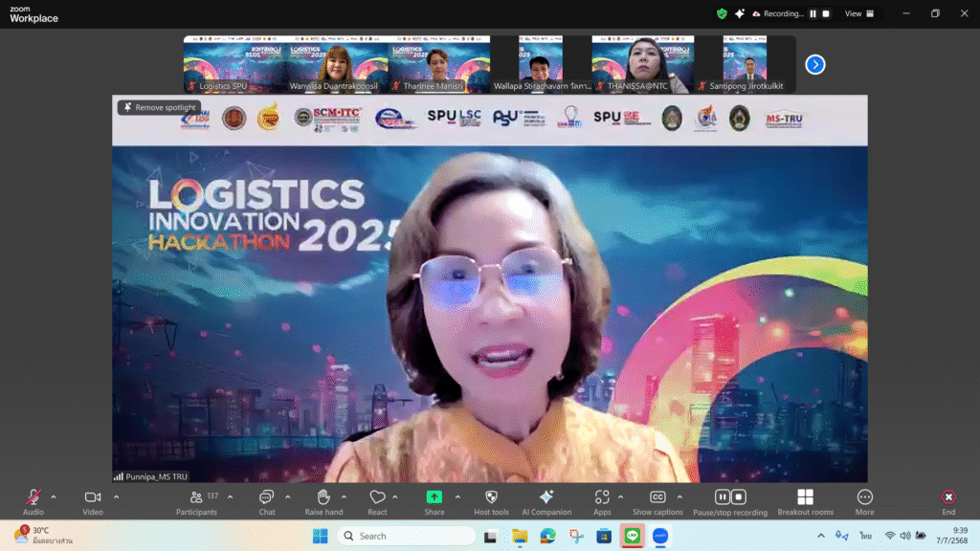Image resolution: width=980 pixels, height=551 pixels.
Task: Start screen Share
Action: tap(434, 502)
